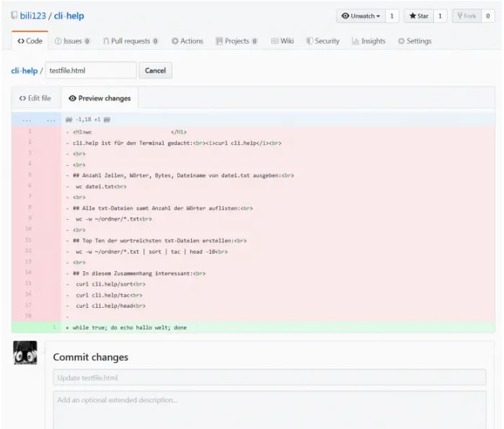Click the watchers count next to Unwatch

[392, 16]
